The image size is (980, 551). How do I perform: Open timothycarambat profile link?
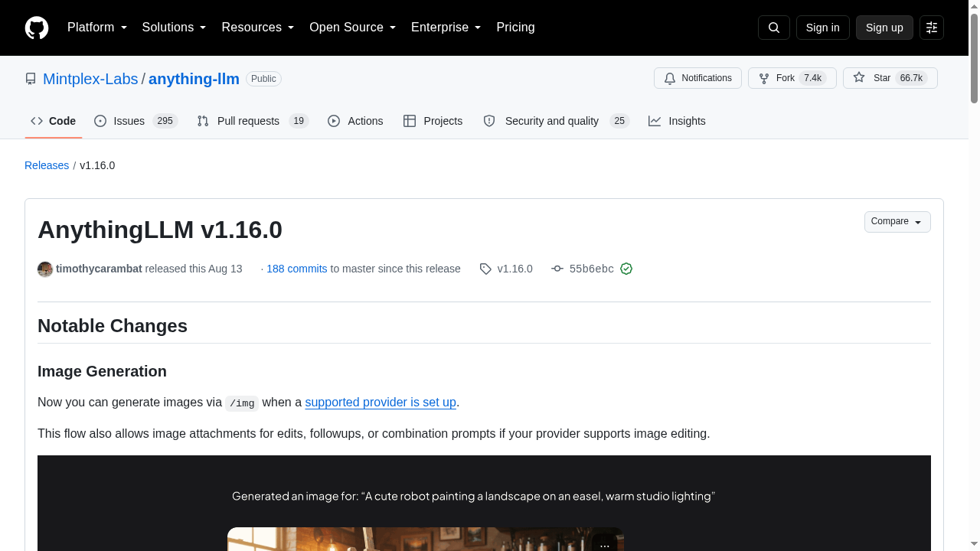tap(99, 269)
